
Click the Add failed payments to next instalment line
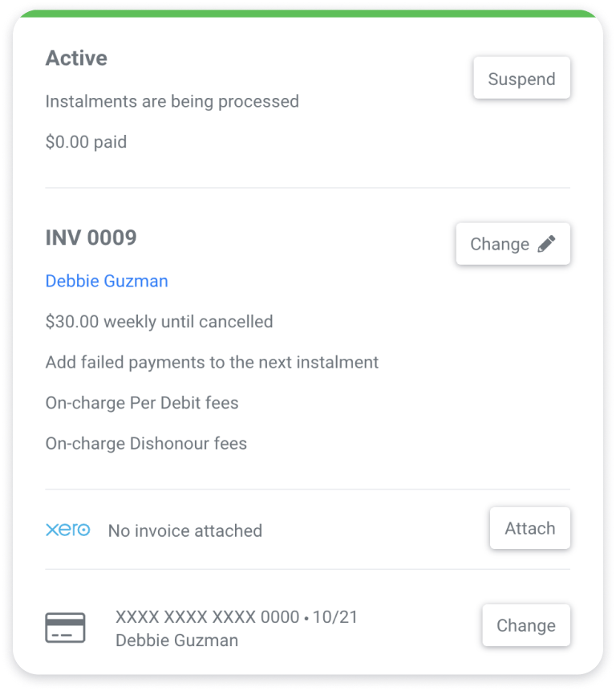pyautogui.click(x=212, y=362)
